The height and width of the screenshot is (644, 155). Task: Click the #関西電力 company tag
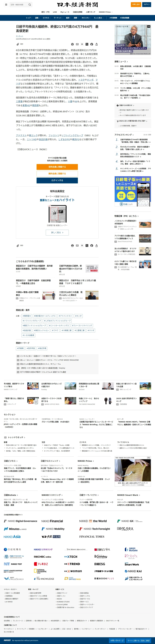coord(26,316)
